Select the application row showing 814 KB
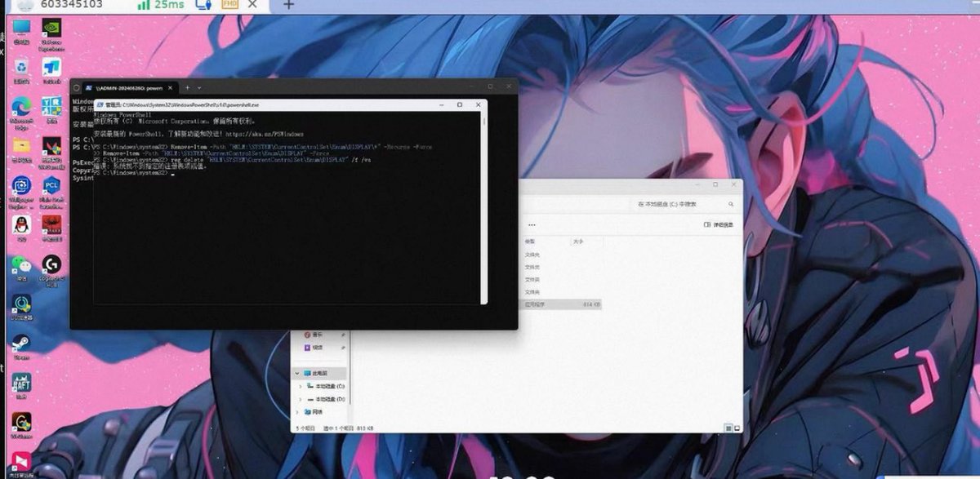This screenshot has height=479, width=980. pyautogui.click(x=563, y=304)
